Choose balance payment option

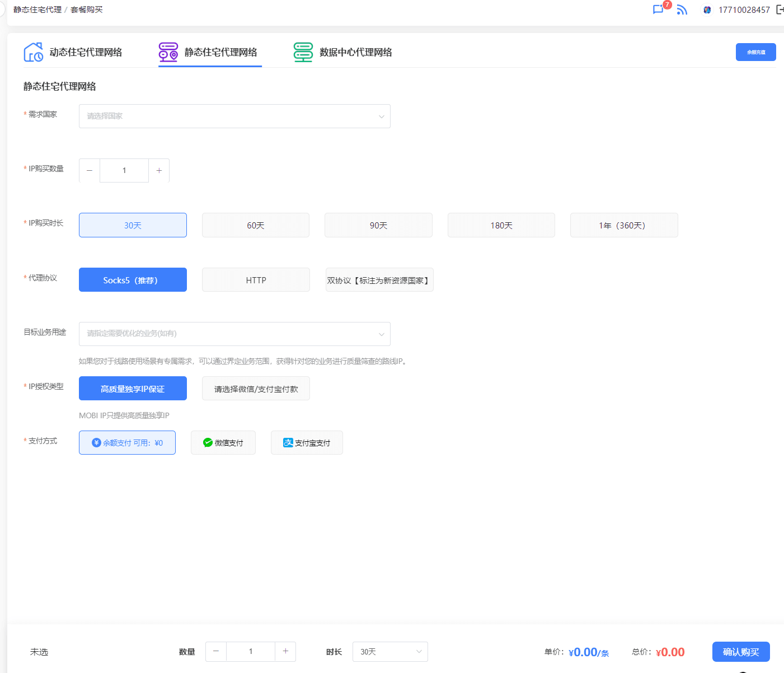click(127, 442)
